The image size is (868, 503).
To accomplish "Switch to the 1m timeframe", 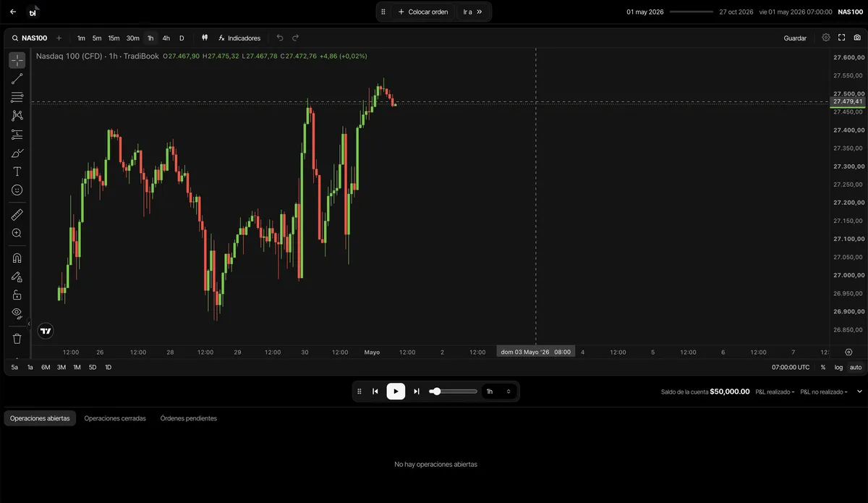I will point(81,38).
